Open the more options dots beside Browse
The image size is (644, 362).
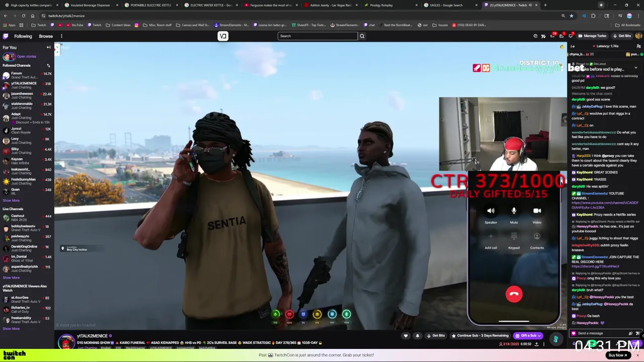61,36
